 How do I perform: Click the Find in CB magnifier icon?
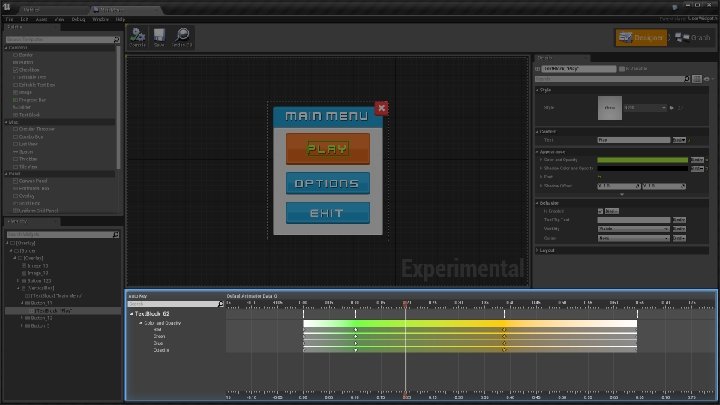coord(182,37)
